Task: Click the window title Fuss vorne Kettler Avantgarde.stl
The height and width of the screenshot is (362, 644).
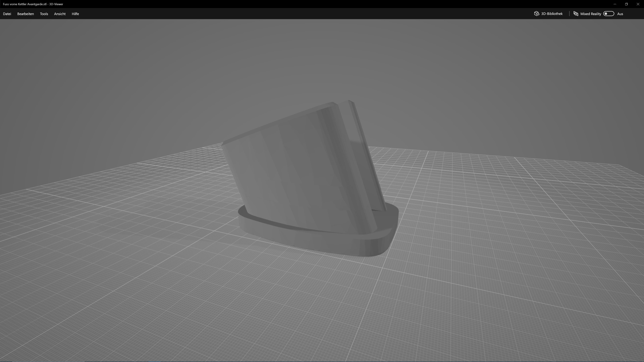Action: coord(24,4)
